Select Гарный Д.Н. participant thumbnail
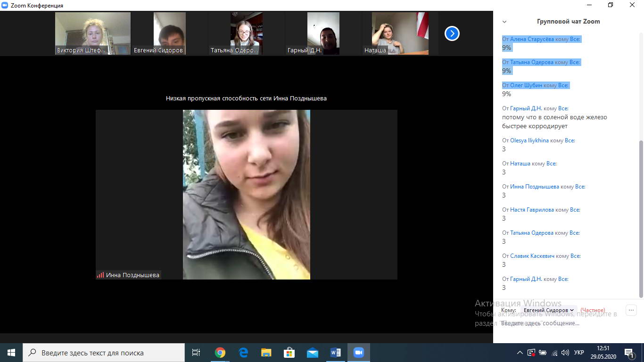The width and height of the screenshot is (644, 362). pyautogui.click(x=323, y=33)
